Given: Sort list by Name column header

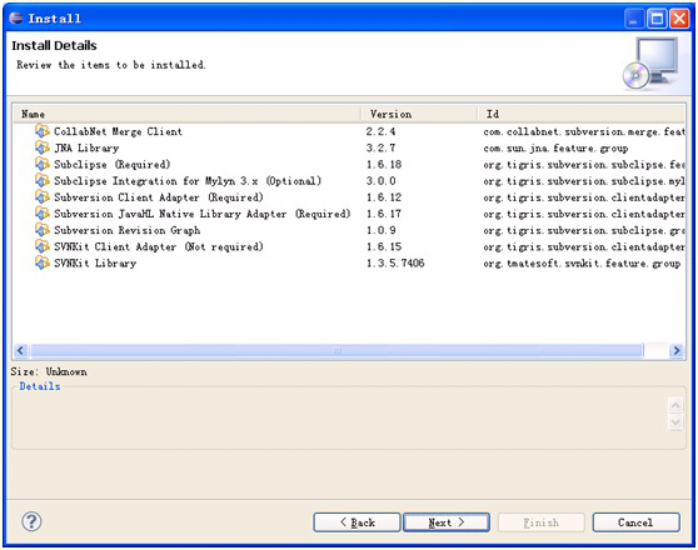Looking at the screenshot, I should (185, 114).
